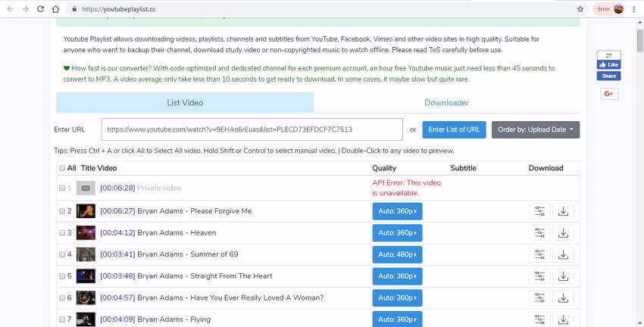The image size is (644, 327).
Task: Download the Summer of 69 video
Action: (x=563, y=255)
